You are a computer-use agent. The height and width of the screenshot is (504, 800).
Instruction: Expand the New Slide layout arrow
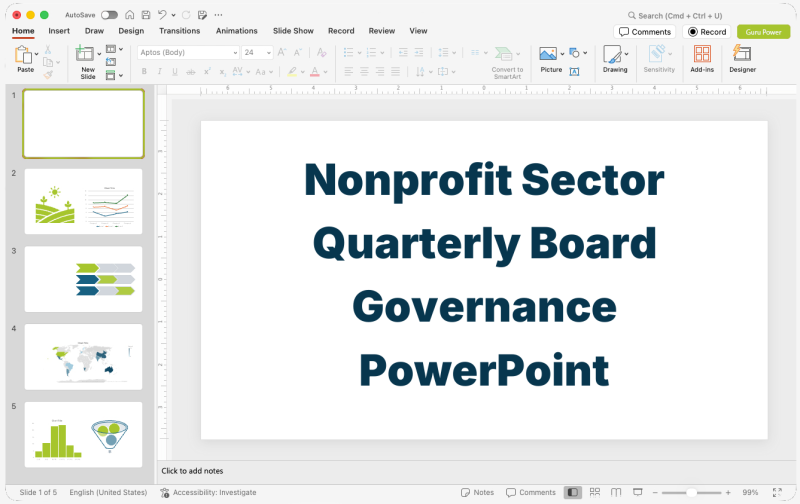click(x=99, y=54)
